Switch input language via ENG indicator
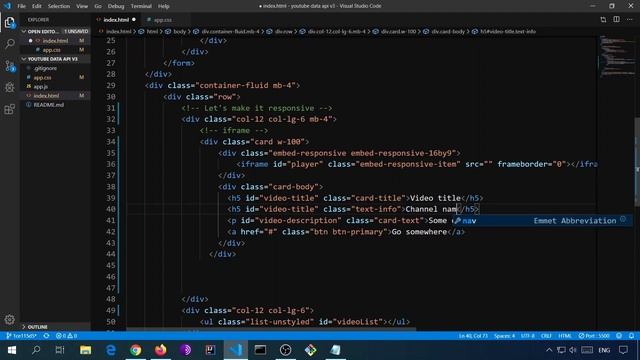The height and width of the screenshot is (360, 640). coord(604,350)
